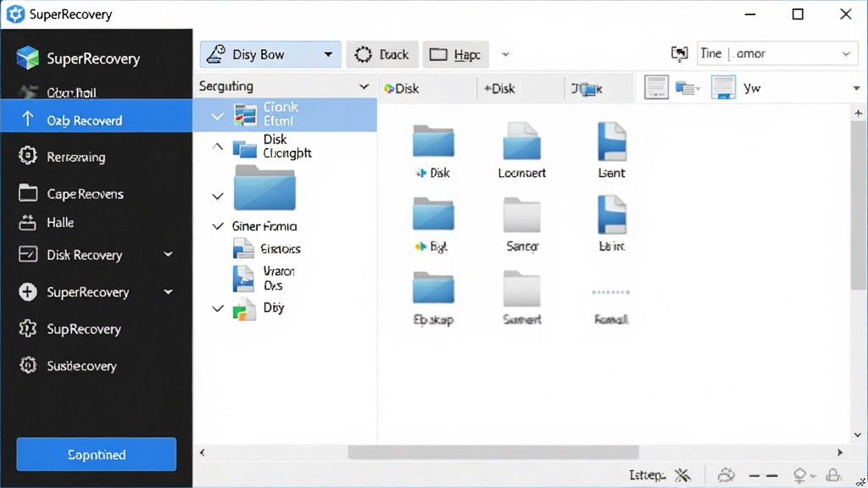Click the icon left of Tine field

[679, 53]
